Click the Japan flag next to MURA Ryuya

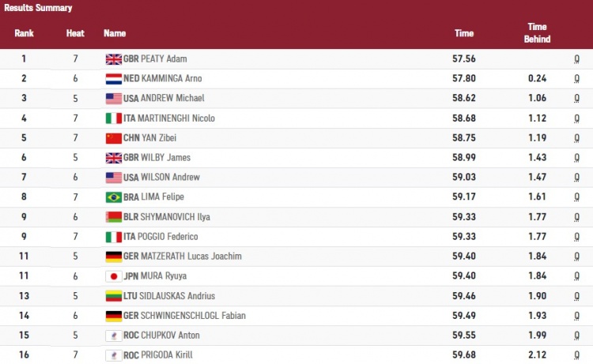point(113,276)
